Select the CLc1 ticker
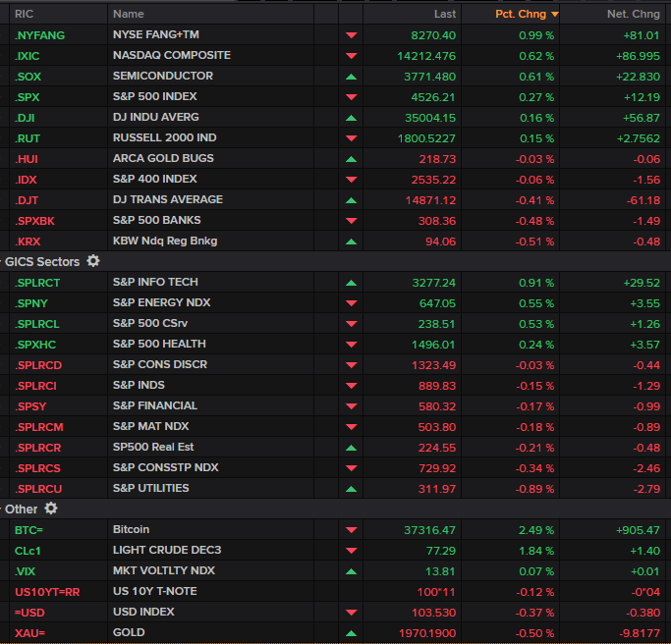The height and width of the screenshot is (644, 671). point(28,551)
